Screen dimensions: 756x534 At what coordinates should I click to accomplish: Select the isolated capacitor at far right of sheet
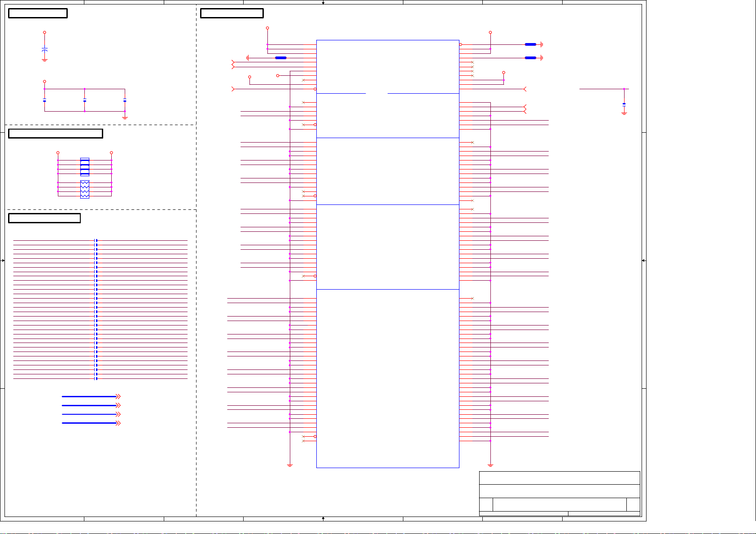point(624,104)
